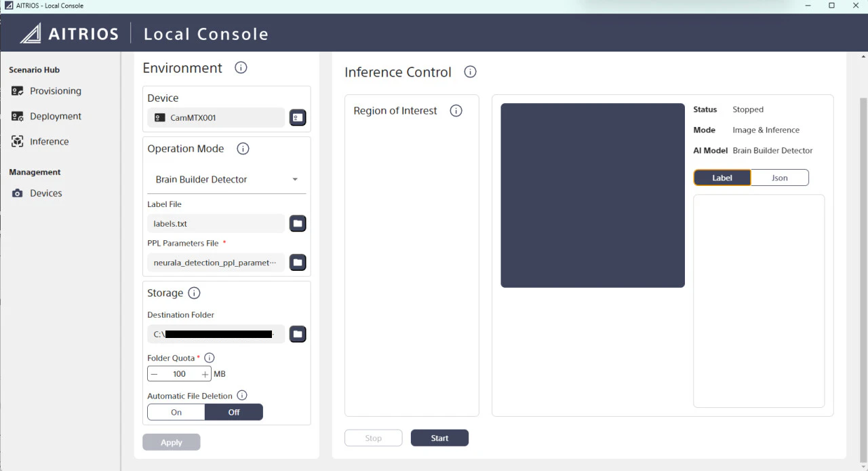This screenshot has width=868, height=471.
Task: Click the Stop inference button
Action: (x=374, y=438)
